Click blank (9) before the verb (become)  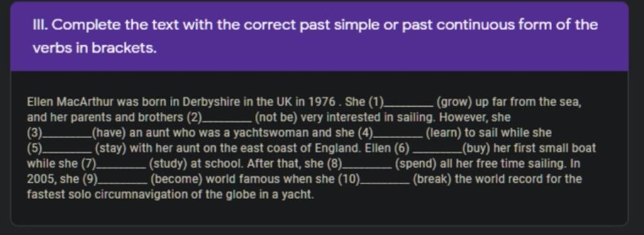[x=123, y=182]
